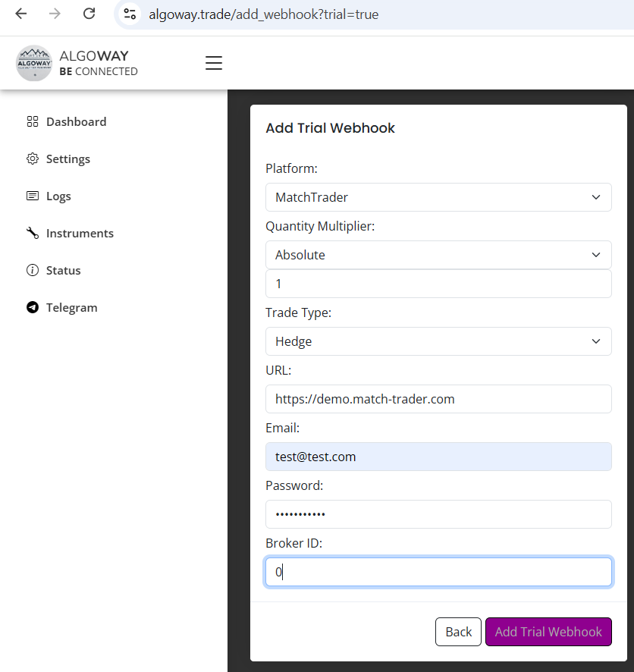Open Settings in sidebar
Image resolution: width=634 pixels, height=672 pixels.
(x=68, y=159)
